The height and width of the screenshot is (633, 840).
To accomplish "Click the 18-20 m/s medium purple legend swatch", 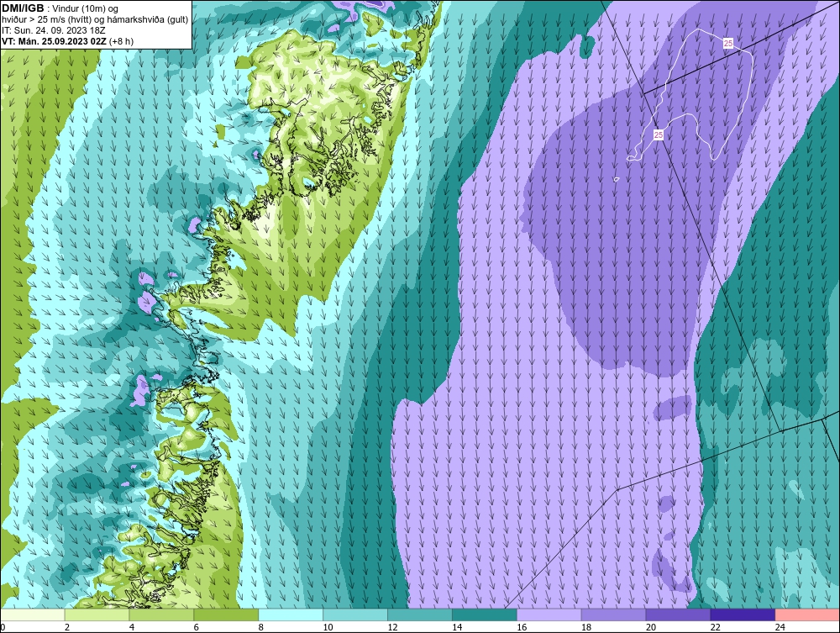I will tap(613, 615).
